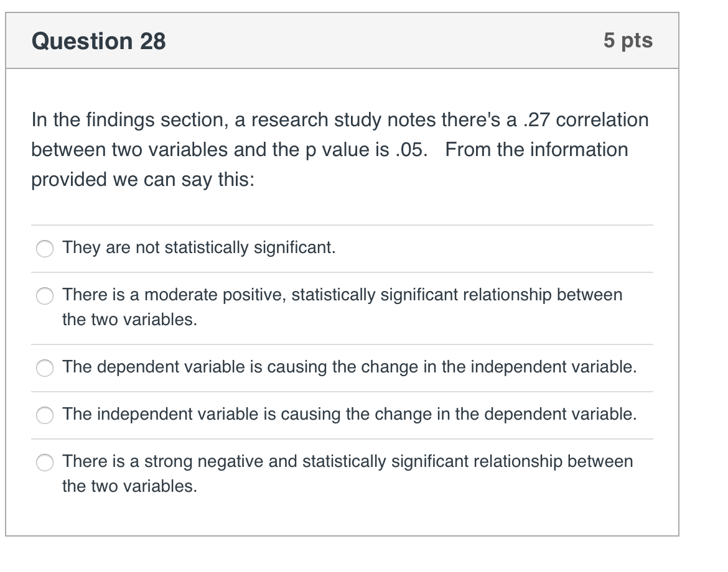Image resolution: width=728 pixels, height=572 pixels.
Task: Select radio for independent variable causing change
Action: click(45, 415)
